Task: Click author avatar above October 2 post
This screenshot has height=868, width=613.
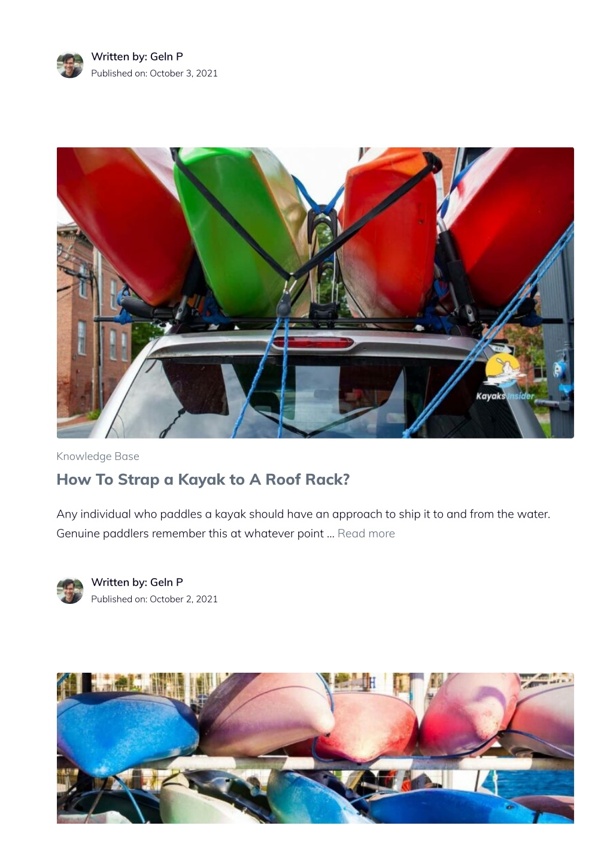Action: click(x=70, y=591)
